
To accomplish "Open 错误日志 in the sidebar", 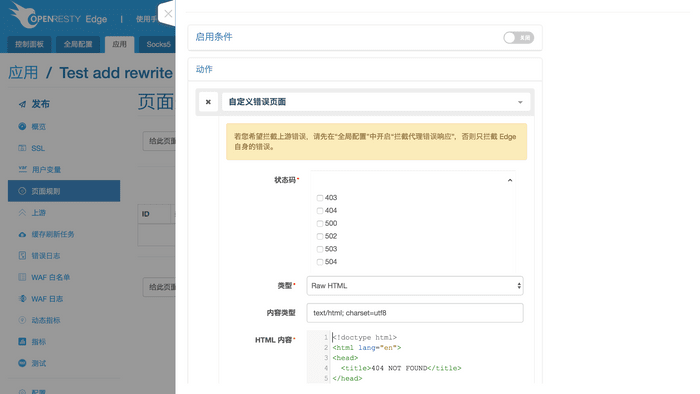I will (x=46, y=256).
